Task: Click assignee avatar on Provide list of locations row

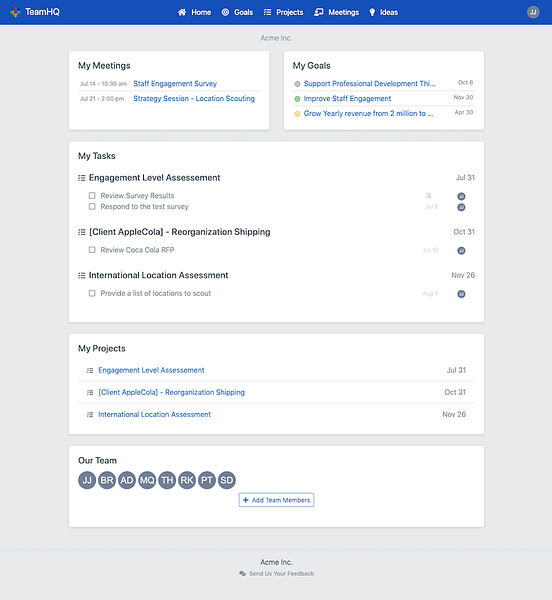Action: coord(461,294)
